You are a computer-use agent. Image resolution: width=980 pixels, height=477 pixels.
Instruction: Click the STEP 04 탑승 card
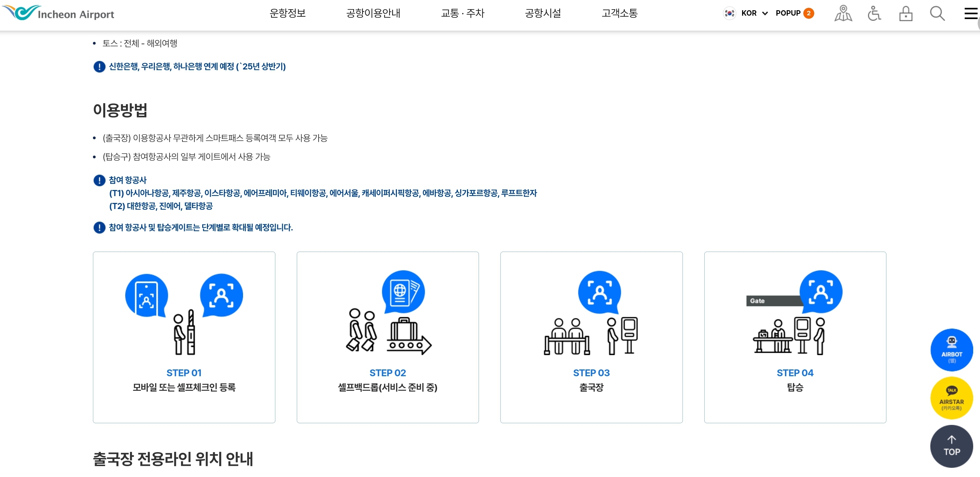pyautogui.click(x=795, y=337)
